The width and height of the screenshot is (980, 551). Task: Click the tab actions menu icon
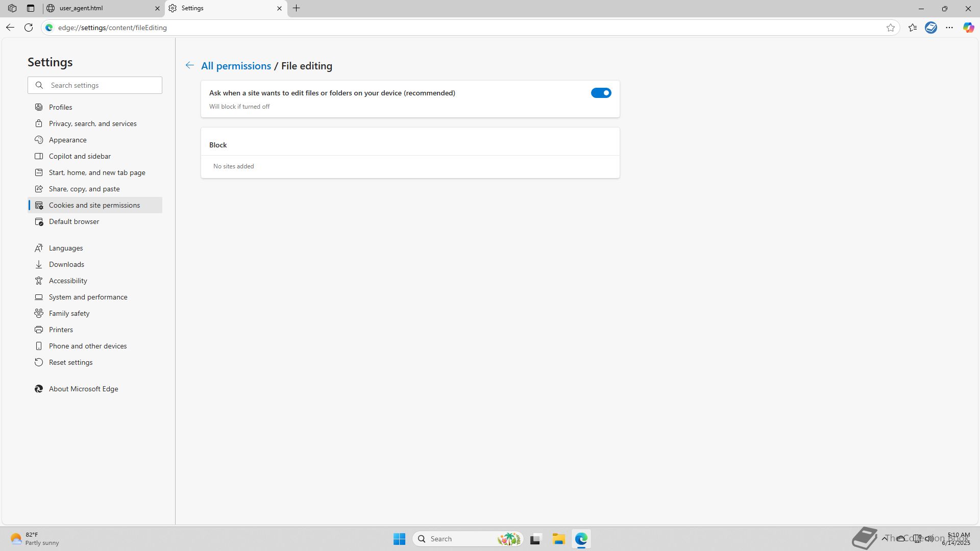pyautogui.click(x=31, y=8)
